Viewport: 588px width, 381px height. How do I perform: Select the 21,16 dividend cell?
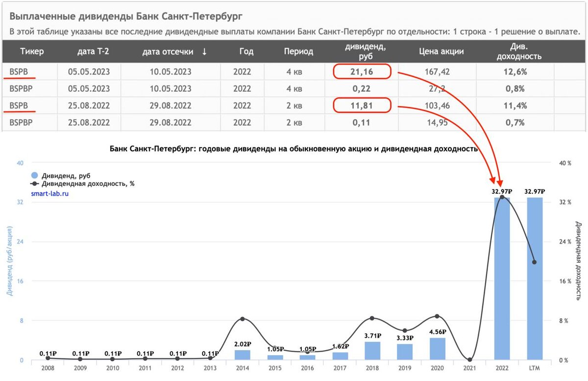[x=363, y=72]
